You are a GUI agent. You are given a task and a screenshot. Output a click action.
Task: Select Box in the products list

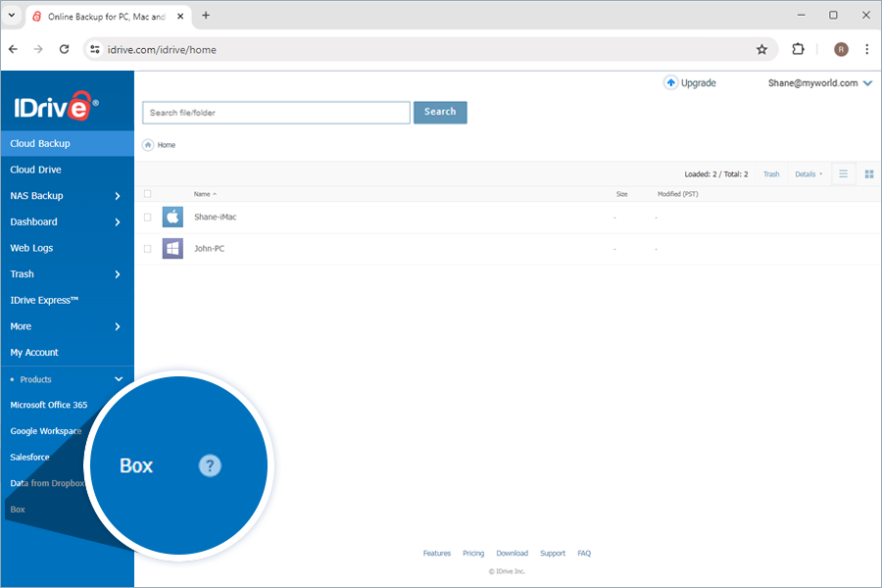point(18,510)
